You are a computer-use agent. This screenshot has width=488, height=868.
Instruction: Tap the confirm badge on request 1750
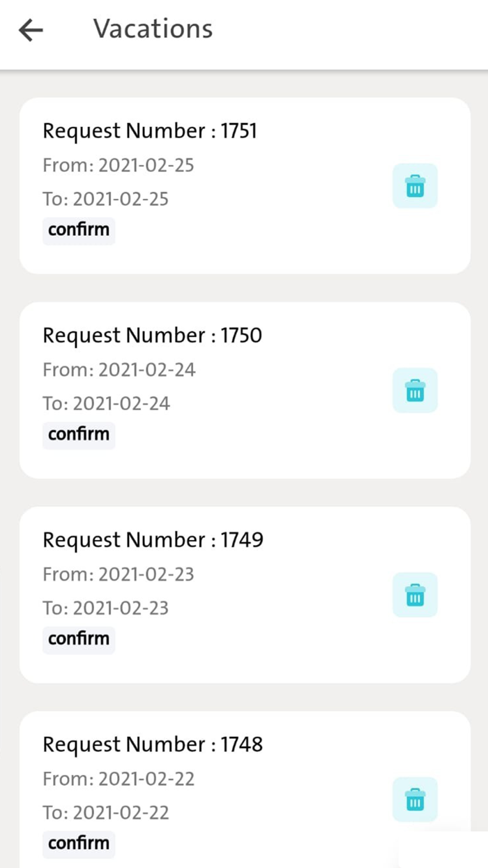pos(79,434)
